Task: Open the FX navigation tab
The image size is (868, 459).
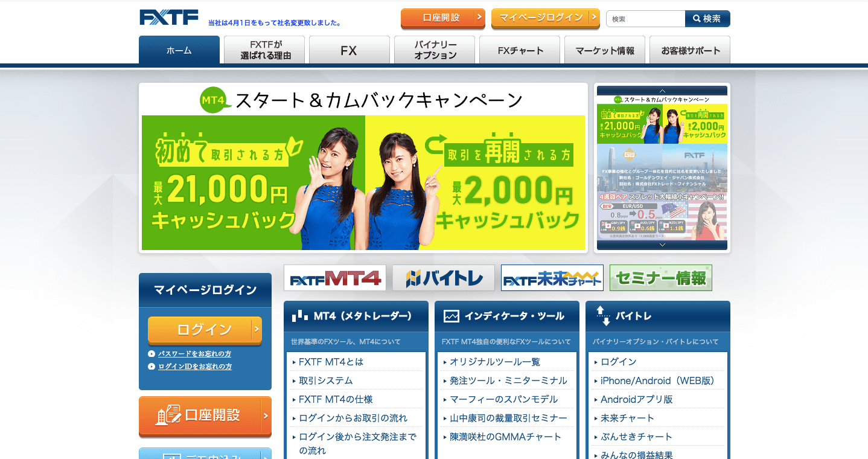Action: [x=349, y=50]
